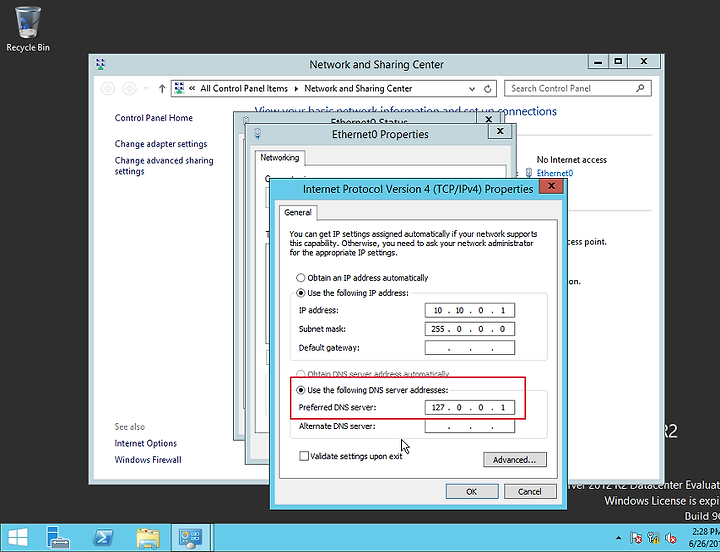Click the Up arrow in the Network and Sharing Center window

[162, 89]
